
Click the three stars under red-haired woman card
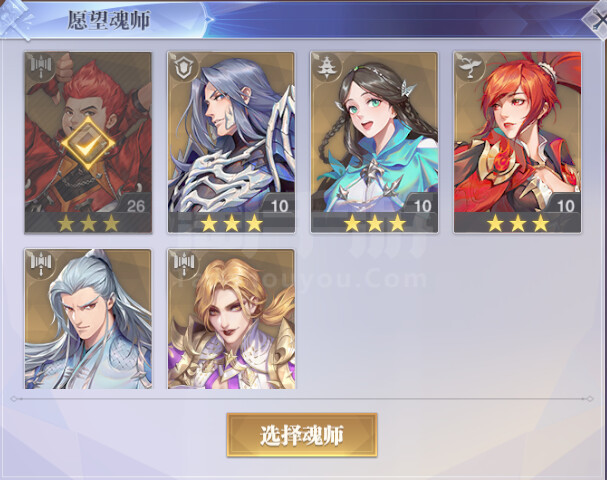click(x=518, y=223)
